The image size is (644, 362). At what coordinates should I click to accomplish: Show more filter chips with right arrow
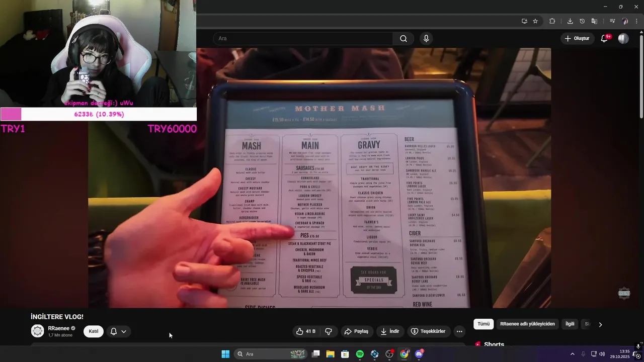[x=600, y=324]
